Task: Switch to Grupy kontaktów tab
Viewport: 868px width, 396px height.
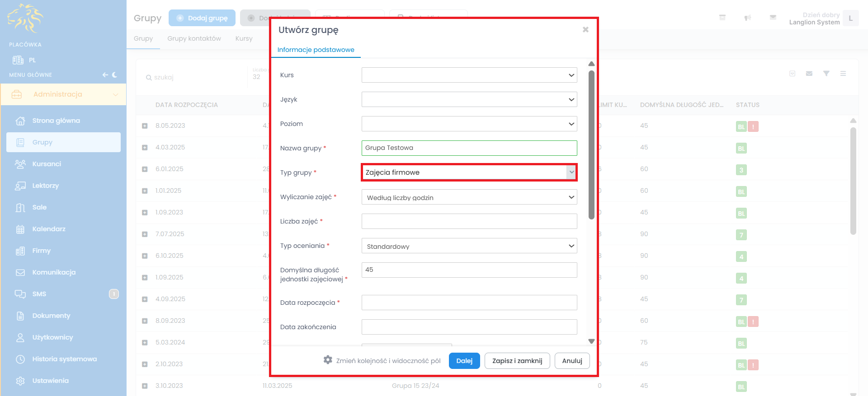Action: coord(194,38)
